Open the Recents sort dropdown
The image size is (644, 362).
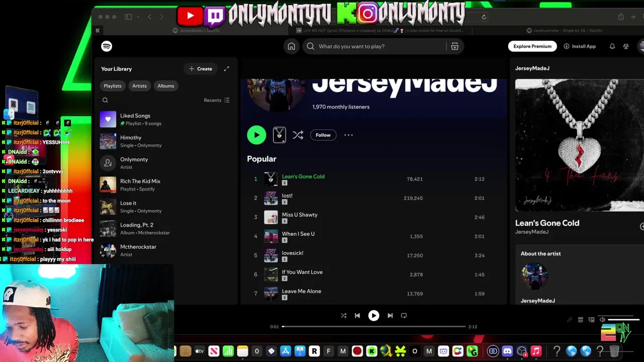(217, 100)
